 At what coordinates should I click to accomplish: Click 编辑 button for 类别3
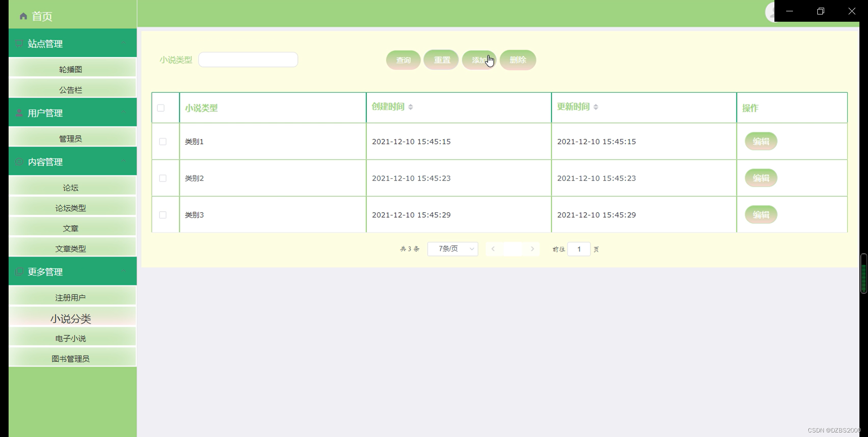[761, 215]
